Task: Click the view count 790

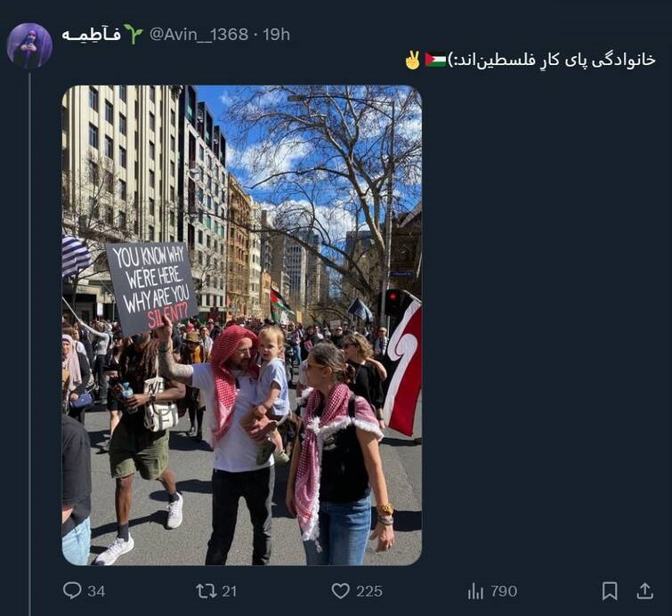Action: [x=504, y=591]
